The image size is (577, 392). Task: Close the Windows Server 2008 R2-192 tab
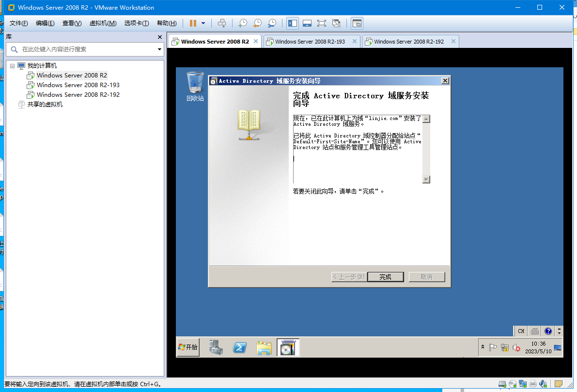(x=453, y=41)
